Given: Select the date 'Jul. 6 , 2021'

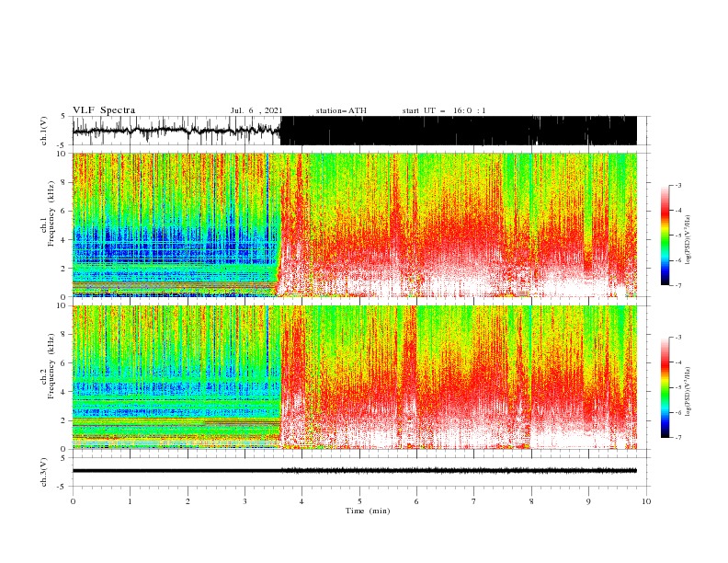Looking at the screenshot, I should tap(256, 110).
